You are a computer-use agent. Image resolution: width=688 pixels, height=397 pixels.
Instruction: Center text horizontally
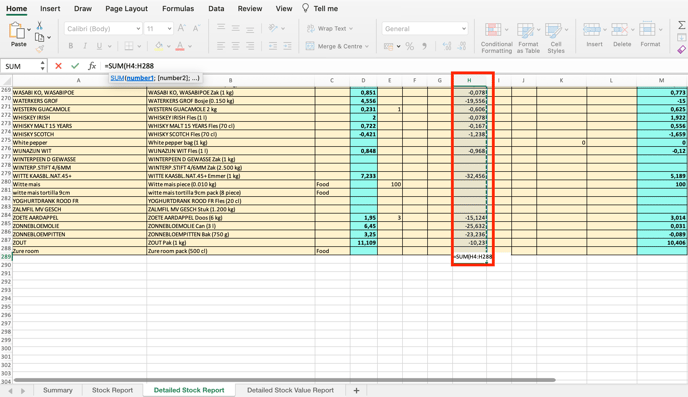[x=236, y=46]
